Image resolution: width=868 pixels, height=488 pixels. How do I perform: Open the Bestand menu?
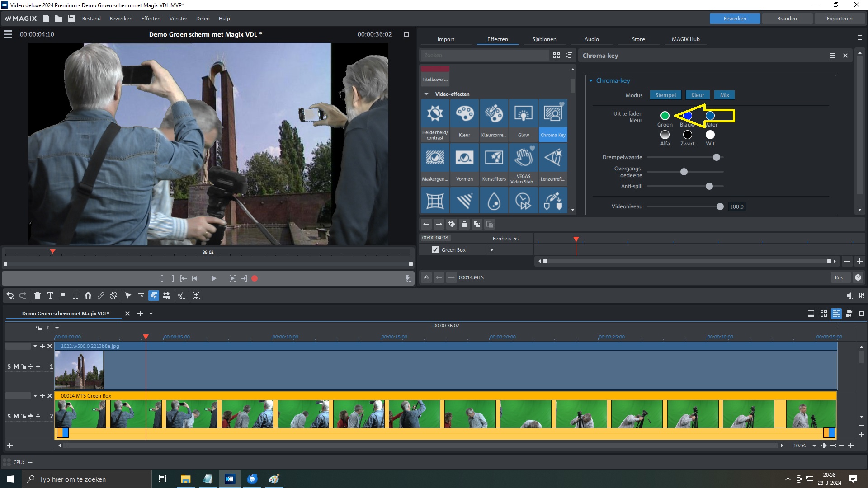[x=91, y=19]
